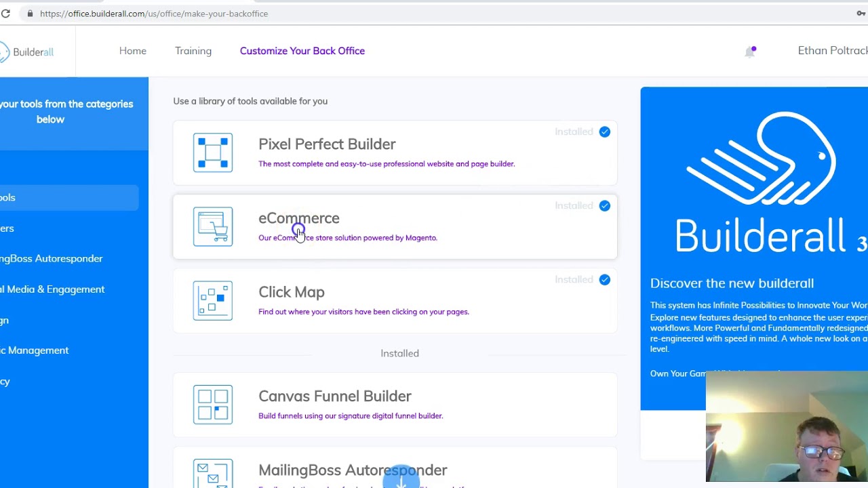Select the highlighted Tools category in the sidebar
868x488 pixels.
click(69, 198)
